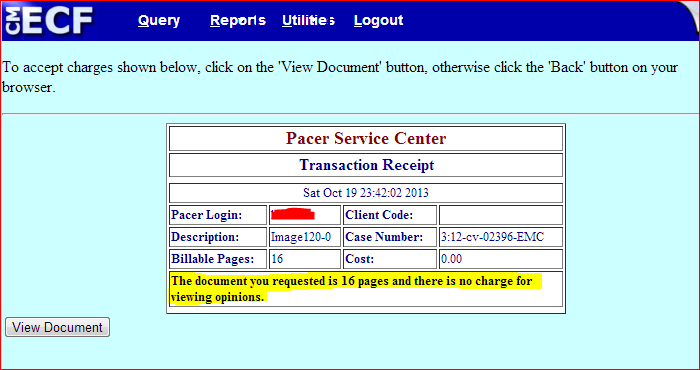Click the Description label cell

(x=218, y=237)
